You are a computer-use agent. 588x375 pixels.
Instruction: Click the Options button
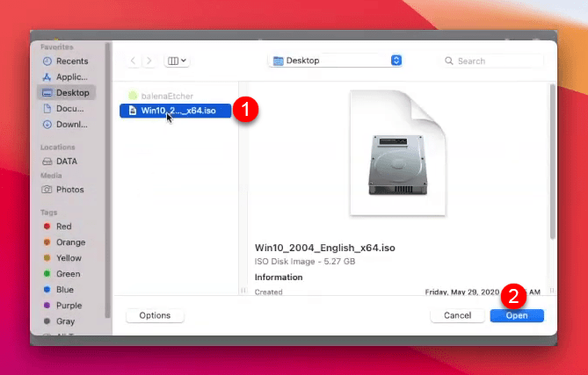pos(155,315)
